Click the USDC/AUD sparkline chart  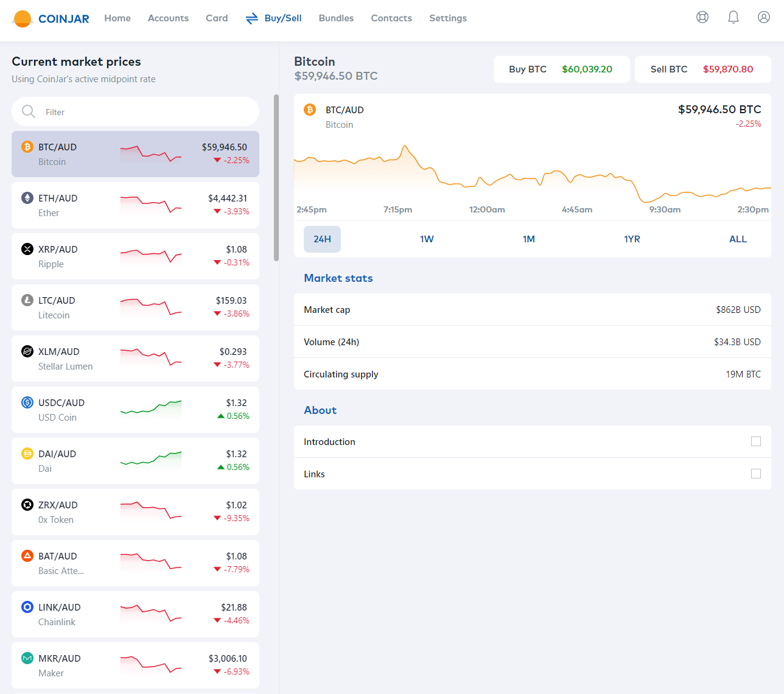[x=151, y=408]
